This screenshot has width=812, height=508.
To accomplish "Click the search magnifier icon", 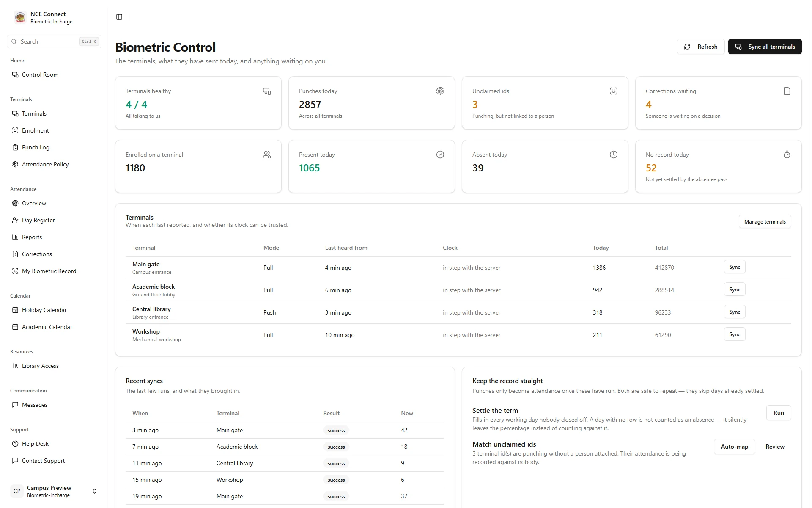I will tap(14, 41).
